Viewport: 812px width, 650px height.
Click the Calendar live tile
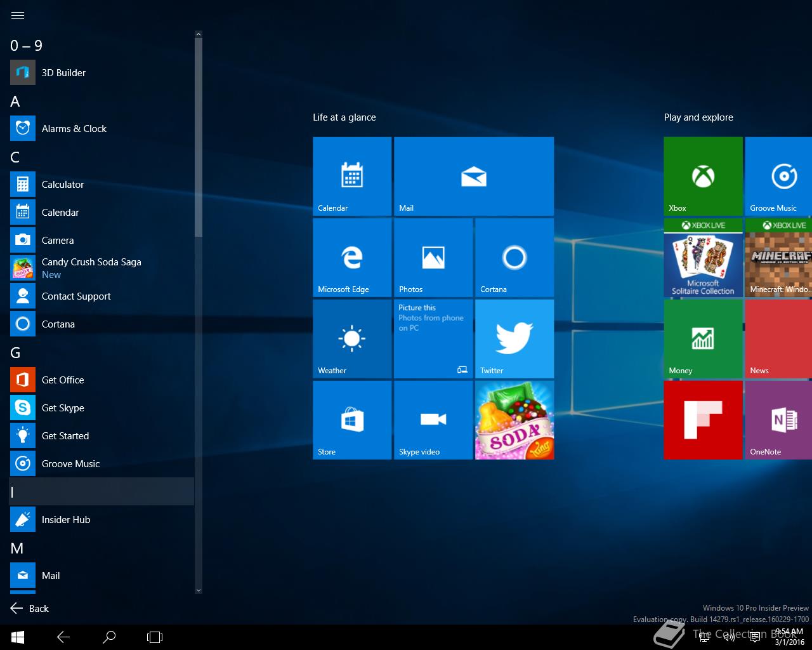coord(352,176)
